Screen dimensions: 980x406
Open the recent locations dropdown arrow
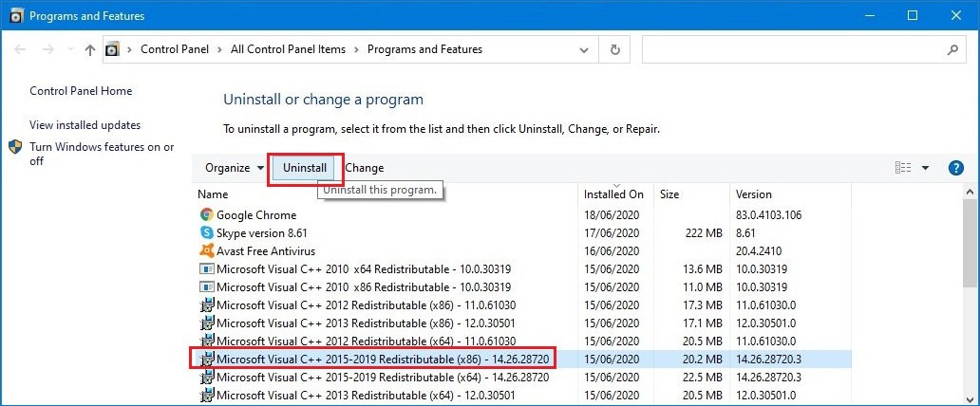pyautogui.click(x=70, y=49)
